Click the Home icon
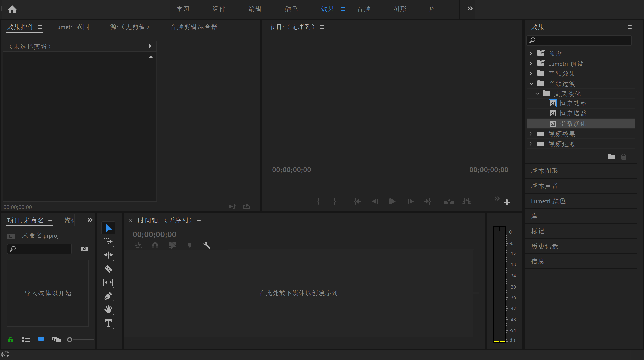 12,9
